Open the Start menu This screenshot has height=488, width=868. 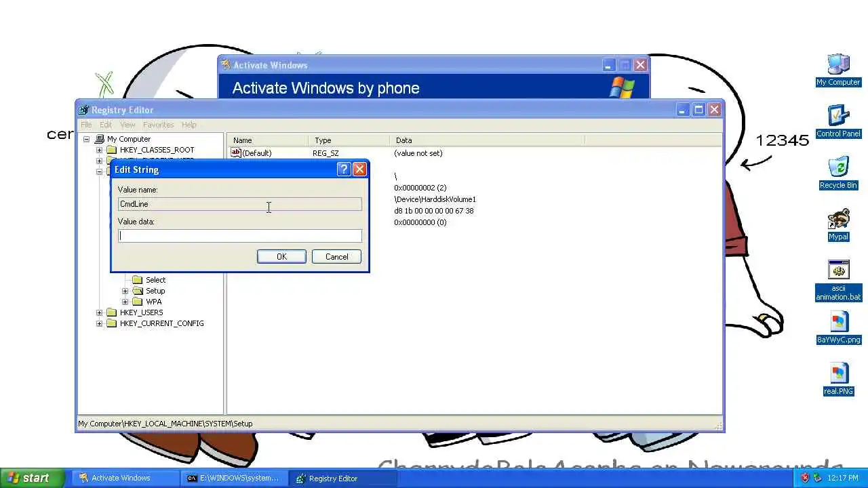coord(32,478)
